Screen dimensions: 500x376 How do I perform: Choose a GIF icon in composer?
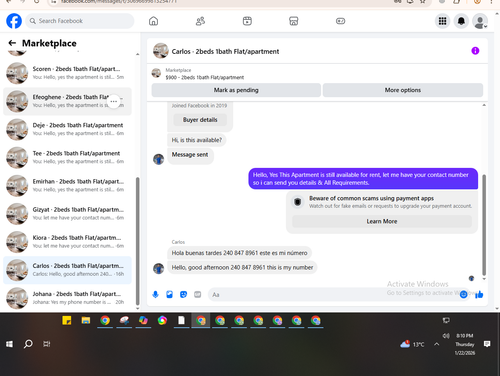click(198, 294)
